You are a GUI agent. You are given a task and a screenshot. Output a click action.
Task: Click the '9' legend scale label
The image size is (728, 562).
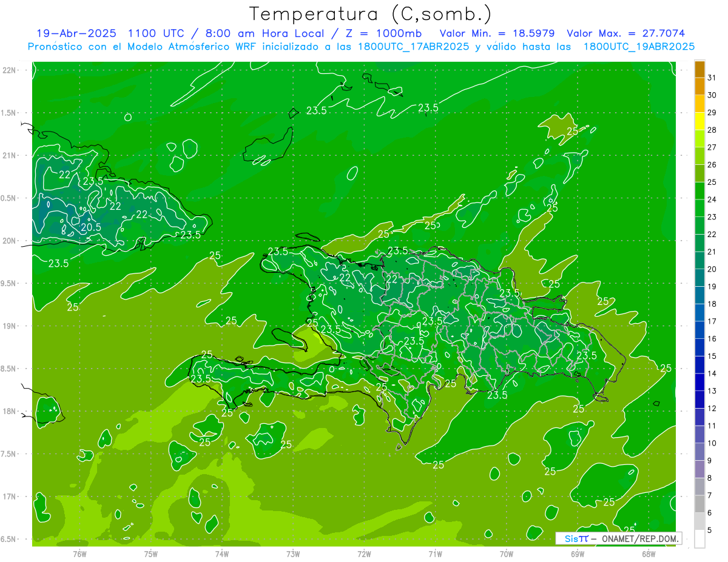[710, 461]
